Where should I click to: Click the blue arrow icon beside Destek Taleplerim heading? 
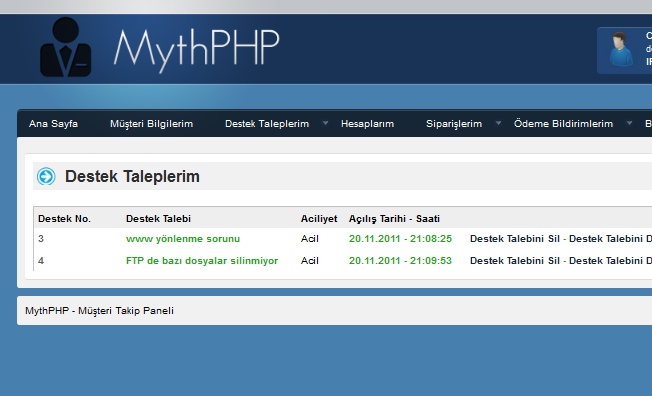pyautogui.click(x=46, y=176)
